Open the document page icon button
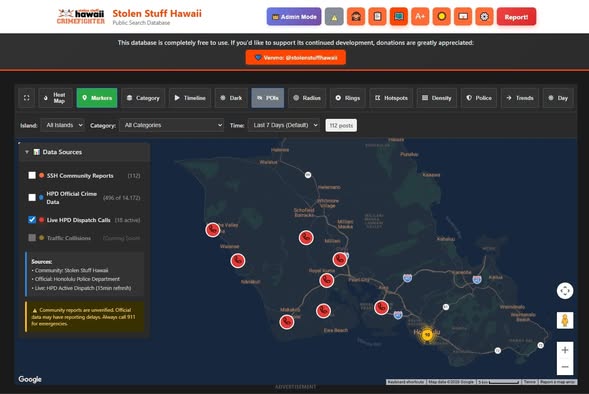The image size is (589, 394). tap(377, 17)
